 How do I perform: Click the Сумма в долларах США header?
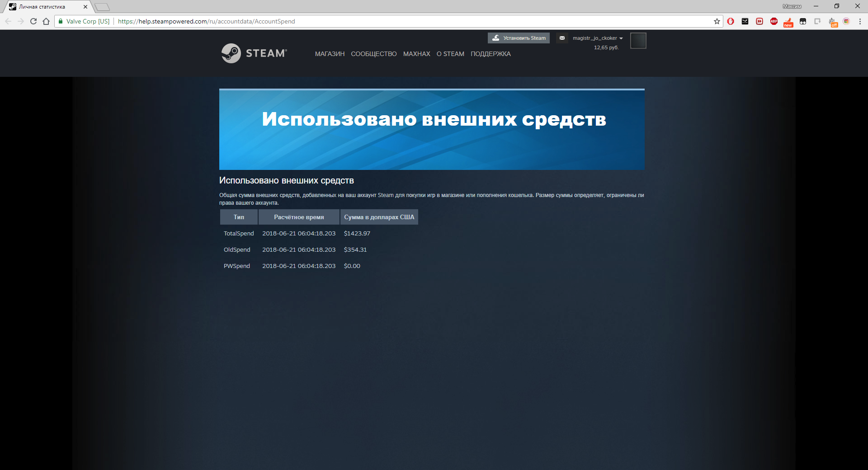(379, 217)
